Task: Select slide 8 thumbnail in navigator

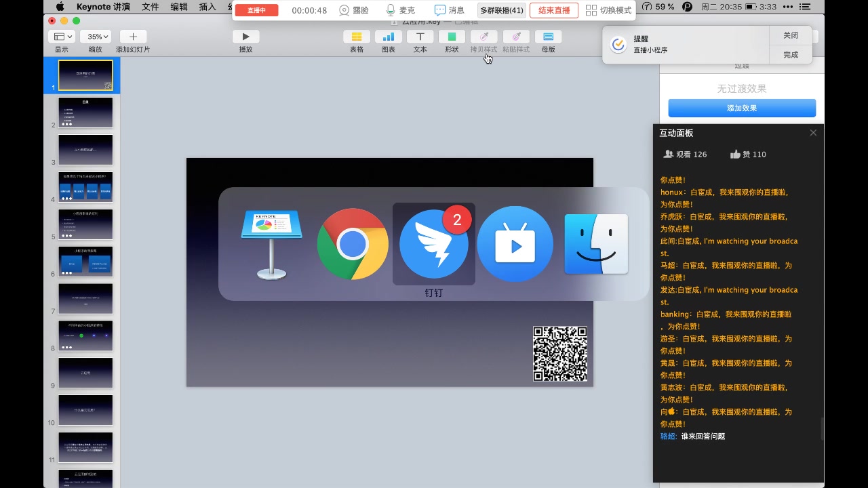Action: click(85, 336)
